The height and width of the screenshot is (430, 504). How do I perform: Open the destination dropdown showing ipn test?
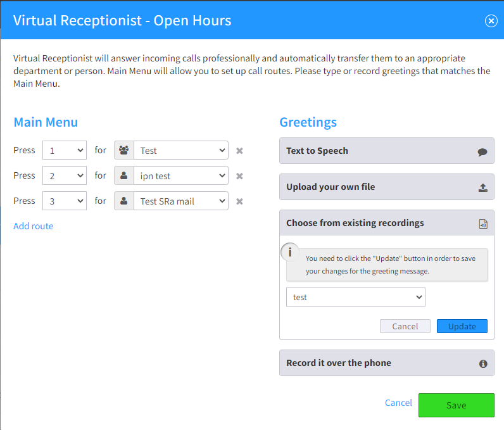[x=181, y=175]
